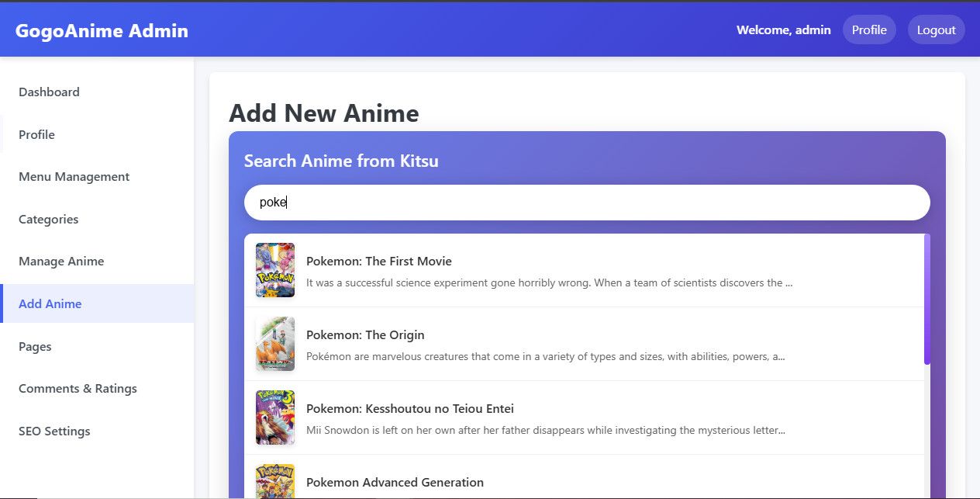The width and height of the screenshot is (980, 499).
Task: Click the GogoAnime Admin header title
Action: pyautogui.click(x=102, y=31)
